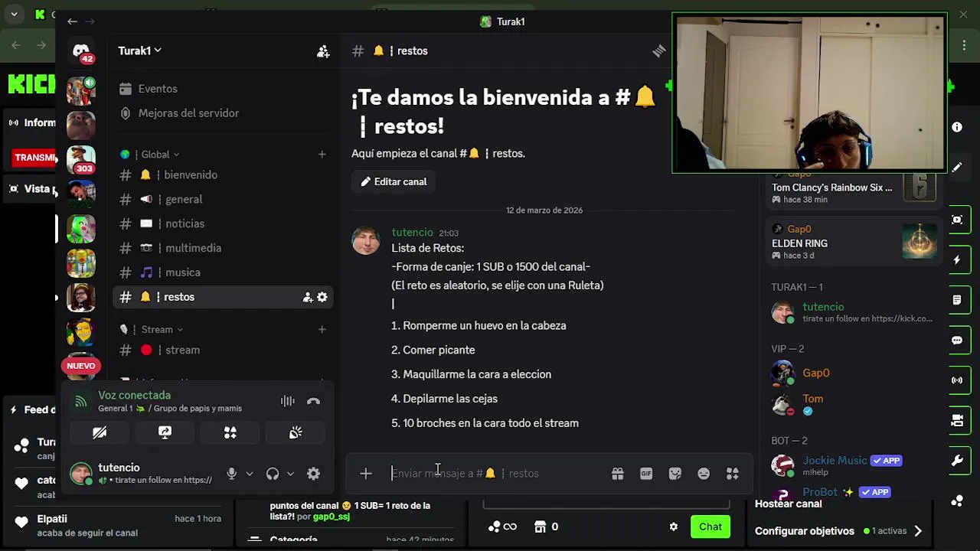This screenshot has width=980, height=551.
Task: Open Gap0's ELDEN RING activity card
Action: pos(854,243)
